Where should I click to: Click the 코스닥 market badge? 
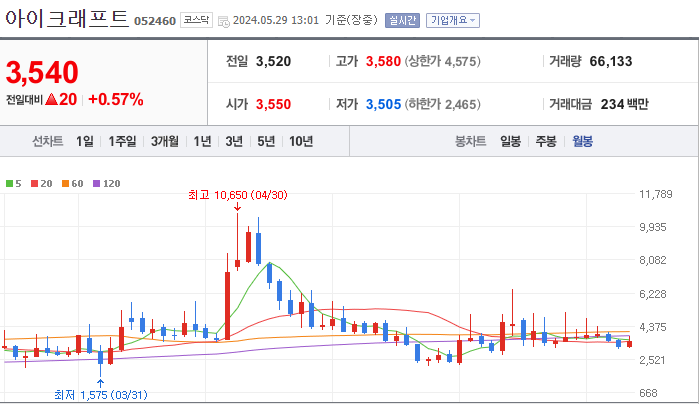(196, 21)
